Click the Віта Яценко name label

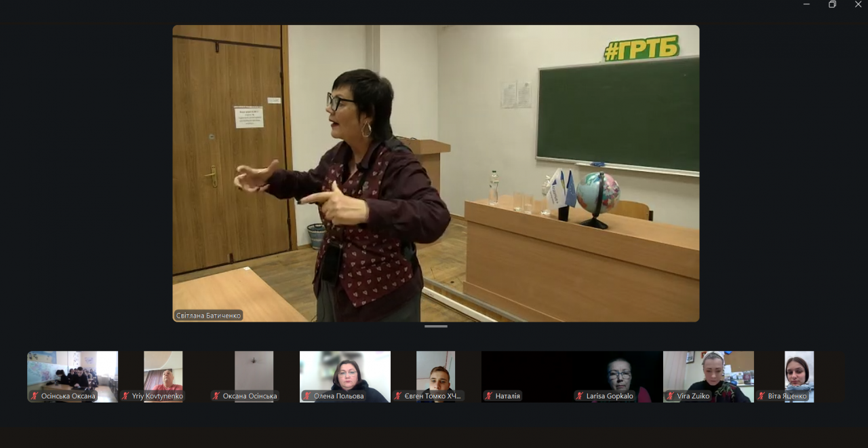pos(787,396)
